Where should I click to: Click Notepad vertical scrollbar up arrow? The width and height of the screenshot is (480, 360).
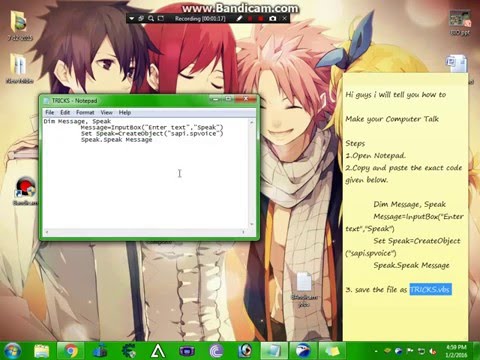(x=252, y=122)
